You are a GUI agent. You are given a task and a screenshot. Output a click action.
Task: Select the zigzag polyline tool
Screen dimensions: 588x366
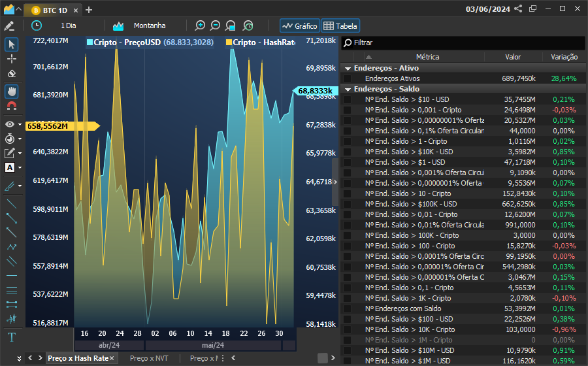(x=12, y=247)
